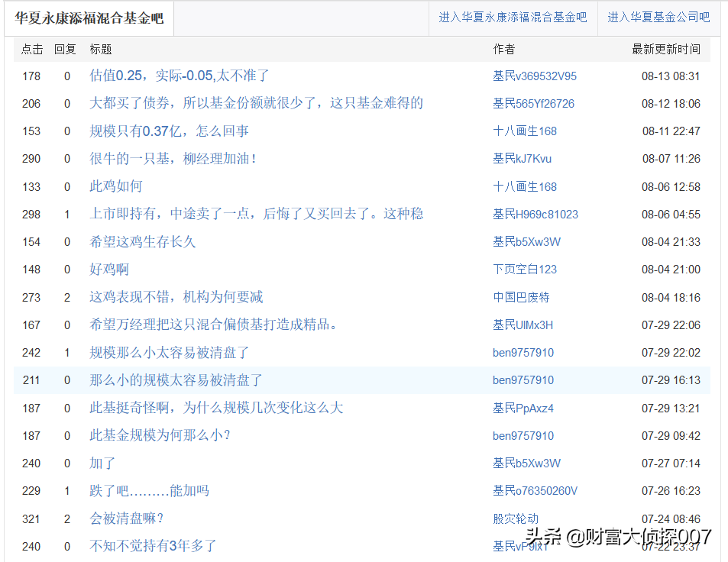Open post 希望这鸡生存长久
728x562 pixels.
[x=143, y=242]
